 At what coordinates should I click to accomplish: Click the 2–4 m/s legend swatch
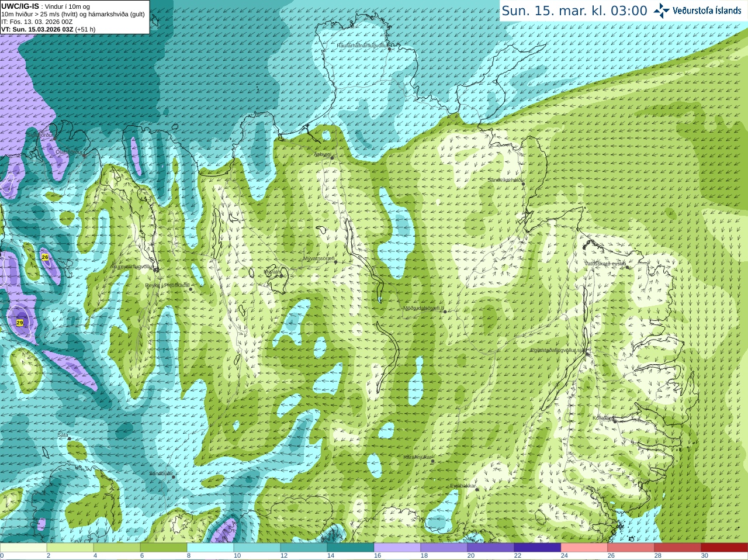point(70,548)
